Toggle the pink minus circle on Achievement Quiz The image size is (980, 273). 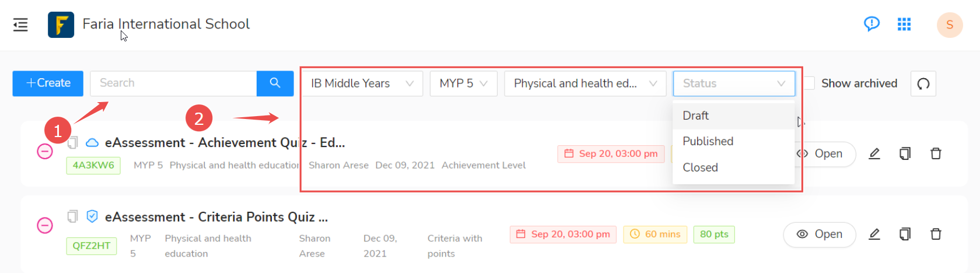pos(45,152)
